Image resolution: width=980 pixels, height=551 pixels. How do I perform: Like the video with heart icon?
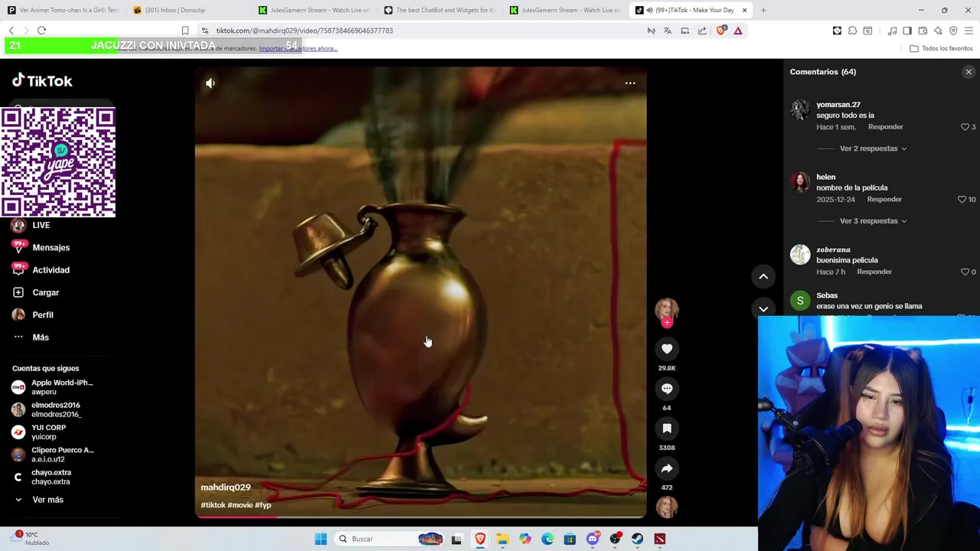[667, 349]
